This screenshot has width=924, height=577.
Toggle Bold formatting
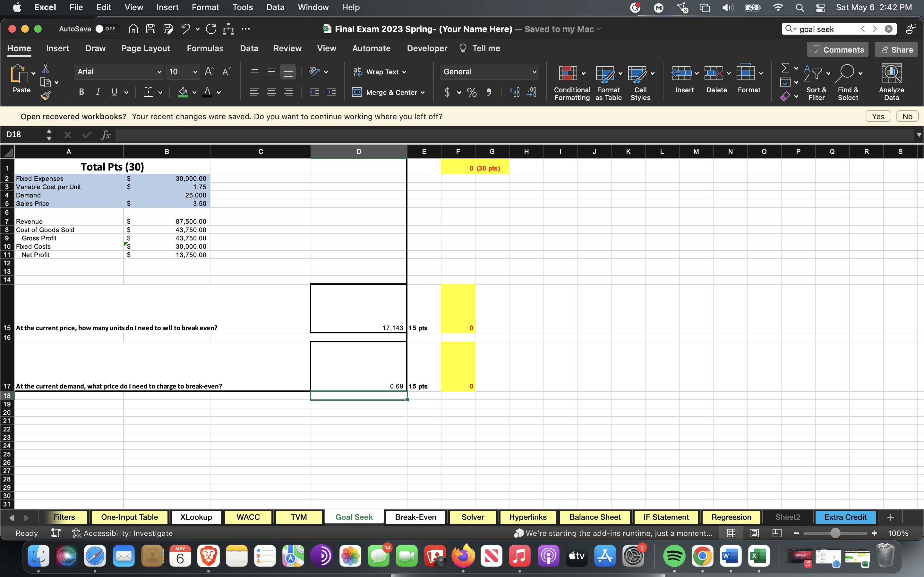[x=81, y=92]
